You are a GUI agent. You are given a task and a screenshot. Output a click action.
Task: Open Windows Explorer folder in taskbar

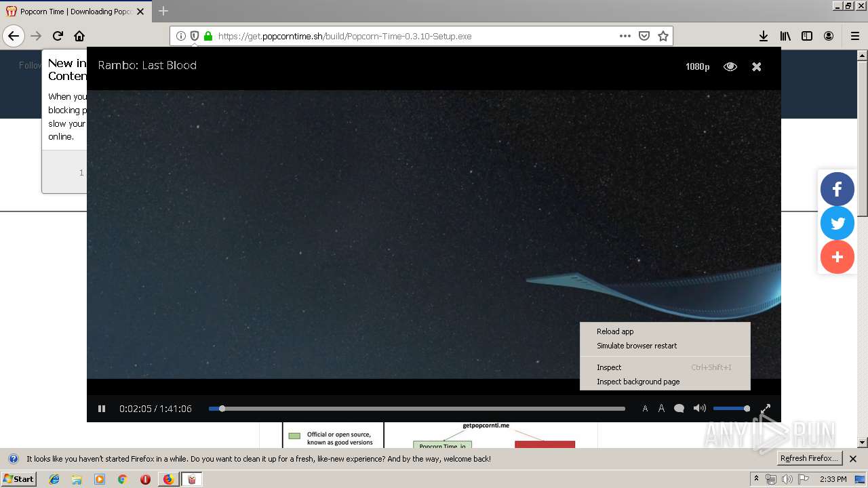tap(77, 479)
